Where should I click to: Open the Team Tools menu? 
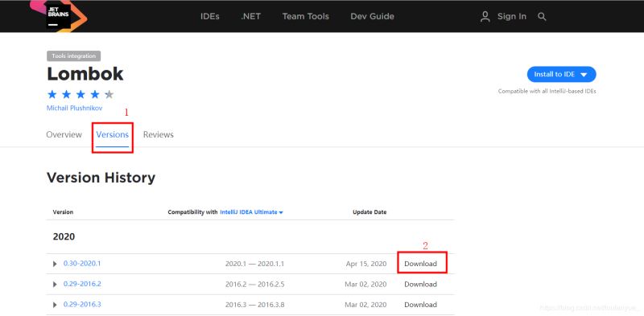click(x=306, y=16)
